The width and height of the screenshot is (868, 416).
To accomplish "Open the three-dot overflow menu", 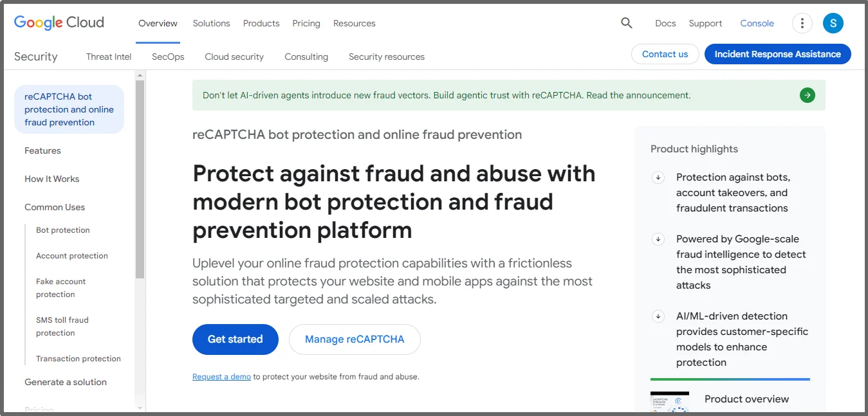I will pos(802,23).
